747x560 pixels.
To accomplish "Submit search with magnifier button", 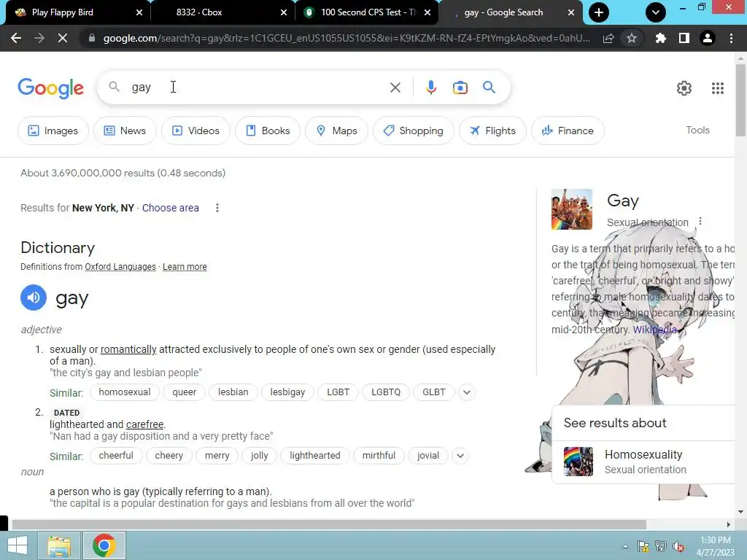I will pyautogui.click(x=489, y=87).
